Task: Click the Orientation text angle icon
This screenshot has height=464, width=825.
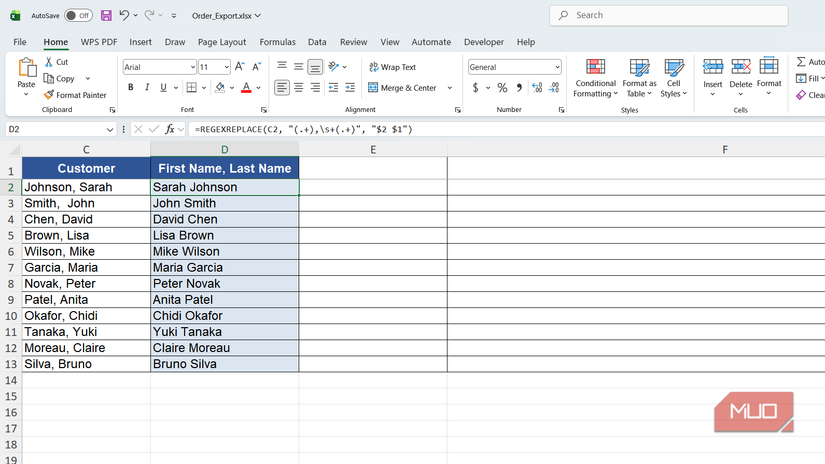Action: pos(334,66)
